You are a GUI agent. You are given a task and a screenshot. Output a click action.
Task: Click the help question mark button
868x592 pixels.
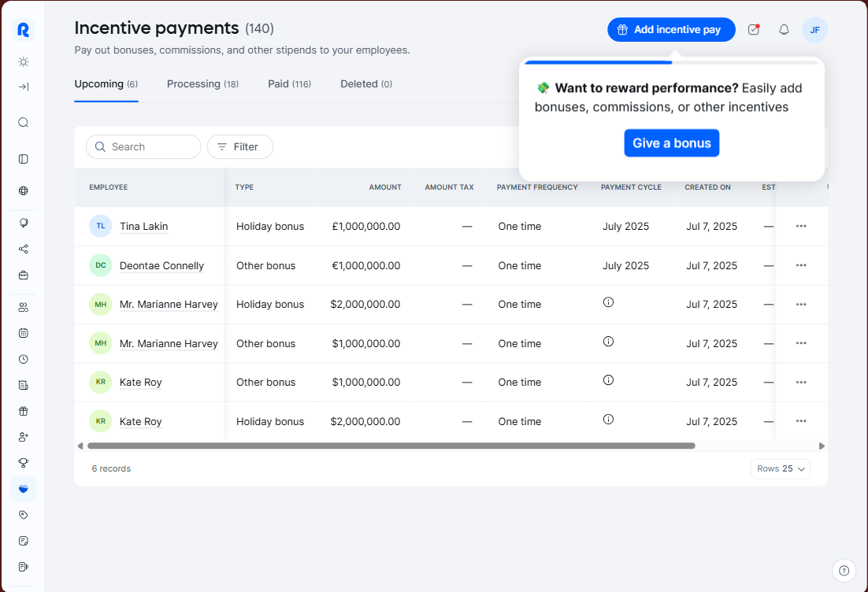[844, 571]
